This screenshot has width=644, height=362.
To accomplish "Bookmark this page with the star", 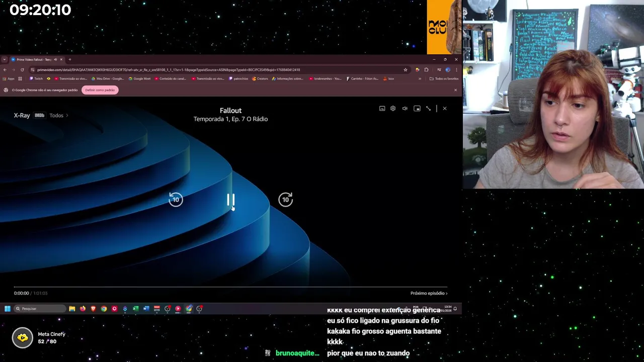I will click(406, 70).
